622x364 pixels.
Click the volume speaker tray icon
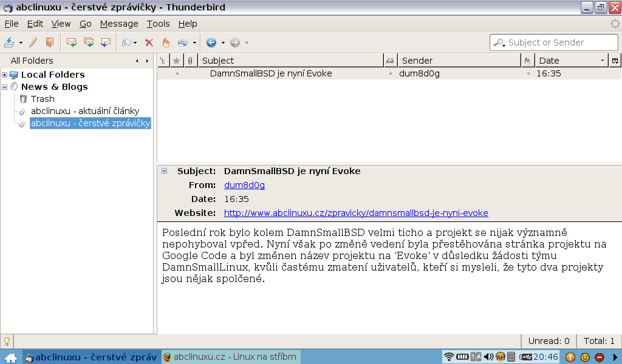pos(488,357)
